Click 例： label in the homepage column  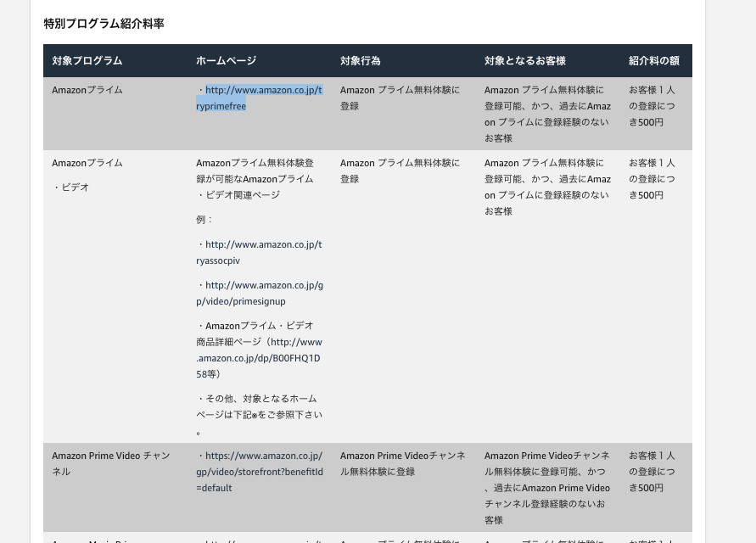pos(204,220)
